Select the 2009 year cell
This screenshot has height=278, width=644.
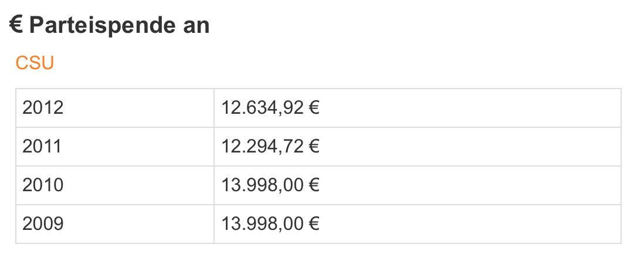pyautogui.click(x=43, y=224)
